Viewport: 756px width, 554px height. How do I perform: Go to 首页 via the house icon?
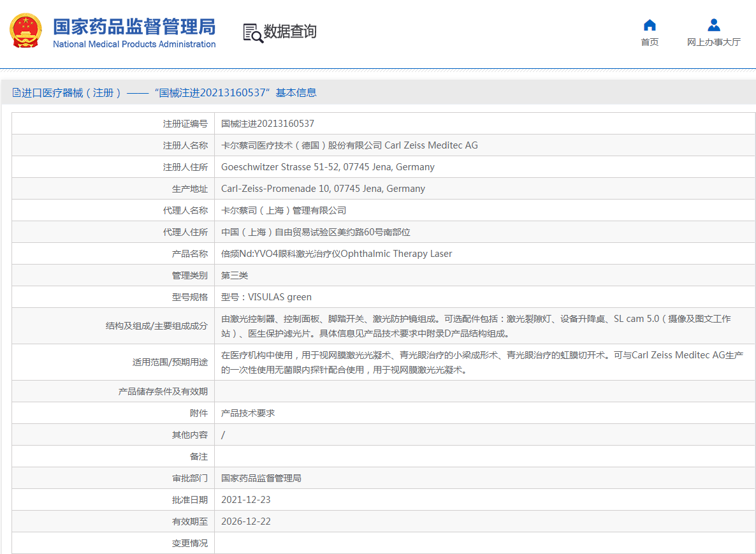tap(650, 25)
